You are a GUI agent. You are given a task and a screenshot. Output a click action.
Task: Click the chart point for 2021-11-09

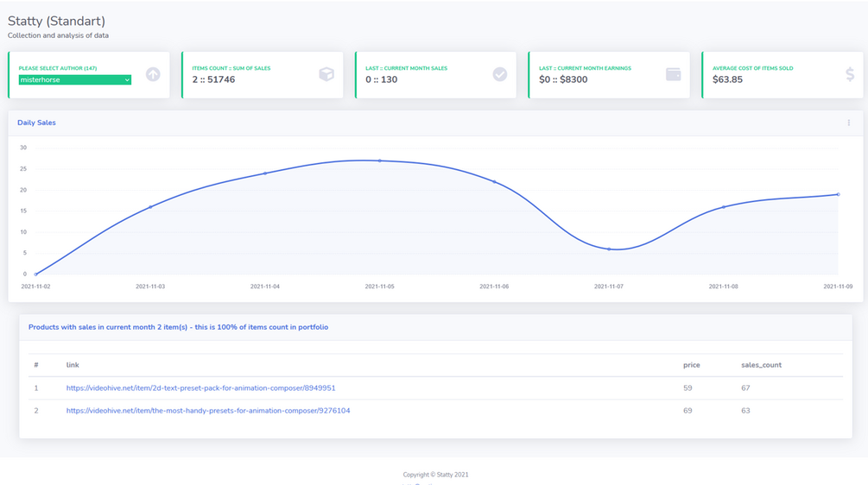(838, 194)
